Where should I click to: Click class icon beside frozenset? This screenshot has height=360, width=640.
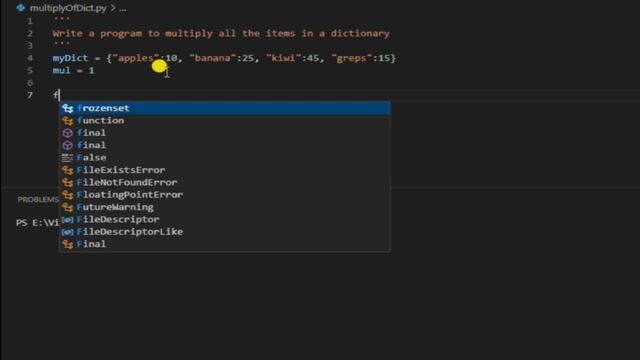point(68,109)
